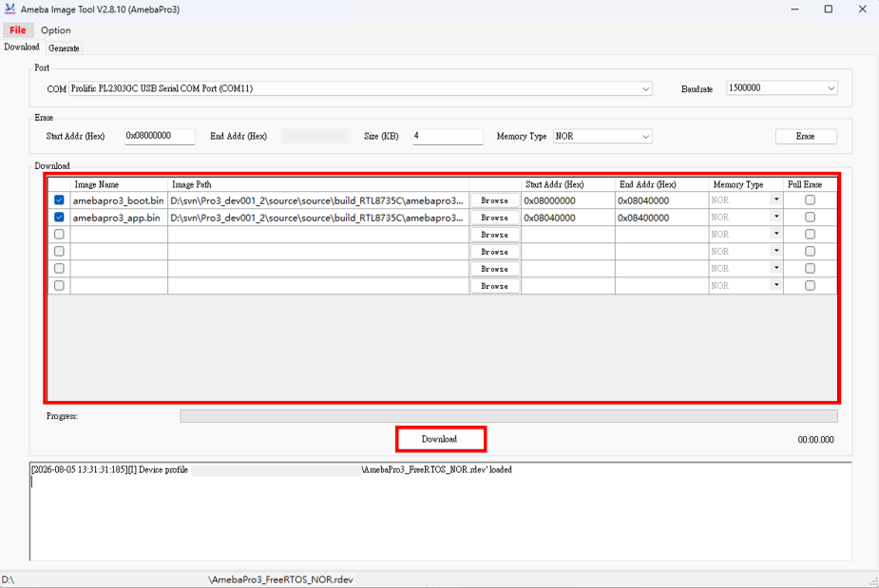Click the Erase button

pos(806,136)
